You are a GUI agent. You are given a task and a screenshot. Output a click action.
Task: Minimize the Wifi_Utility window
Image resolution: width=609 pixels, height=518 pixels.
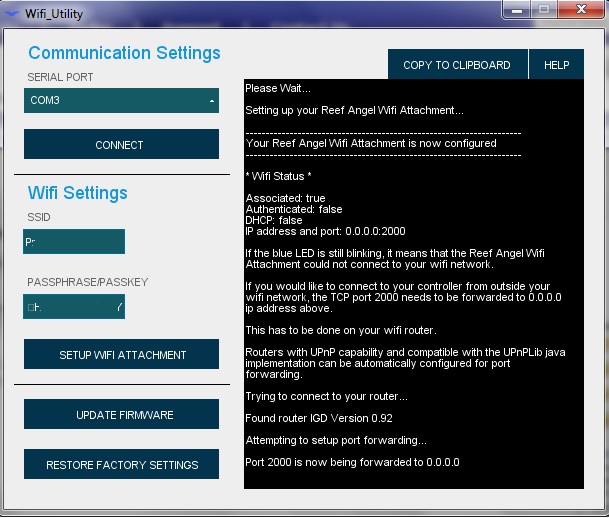[x=515, y=9]
